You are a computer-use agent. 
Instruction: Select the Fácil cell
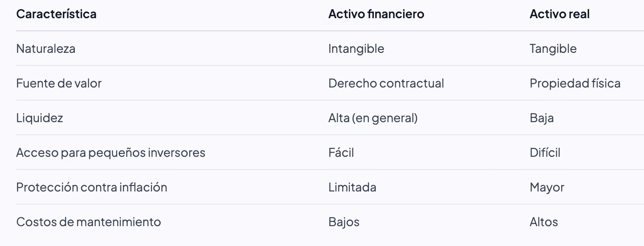point(341,153)
